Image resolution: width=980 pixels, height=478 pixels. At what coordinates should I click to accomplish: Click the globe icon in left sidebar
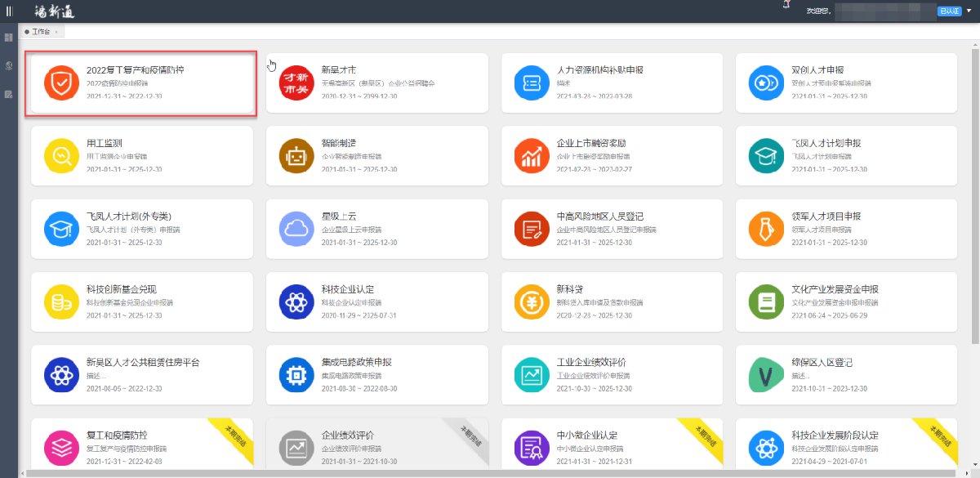[9, 65]
